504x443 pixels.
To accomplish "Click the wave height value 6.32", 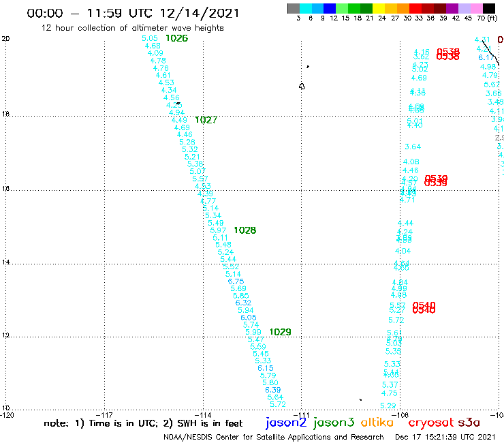I will click(x=243, y=303).
